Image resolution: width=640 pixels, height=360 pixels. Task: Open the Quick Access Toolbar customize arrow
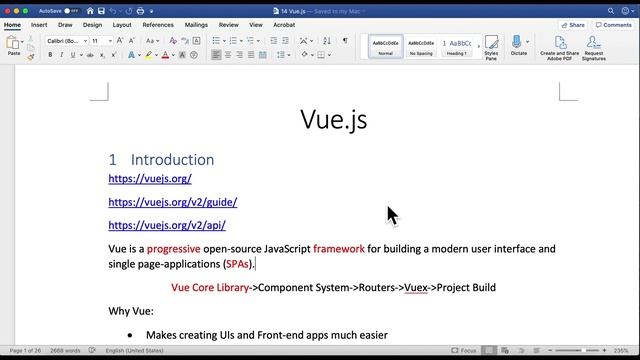151,11
